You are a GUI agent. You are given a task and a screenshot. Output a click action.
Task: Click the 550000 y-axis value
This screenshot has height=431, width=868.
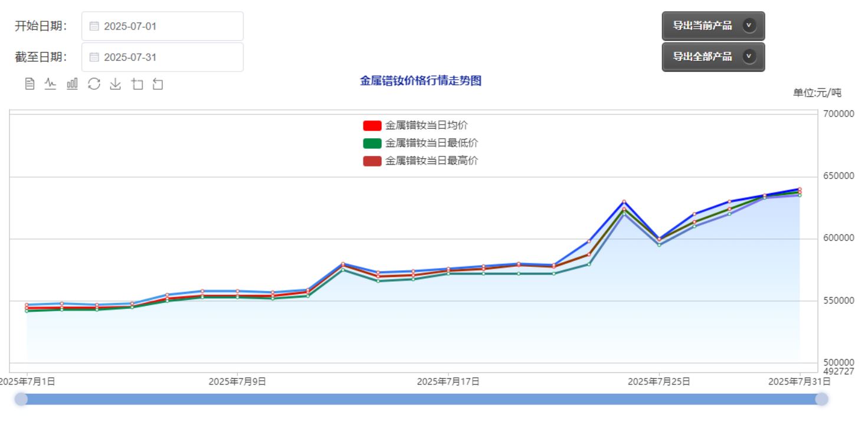coord(838,301)
